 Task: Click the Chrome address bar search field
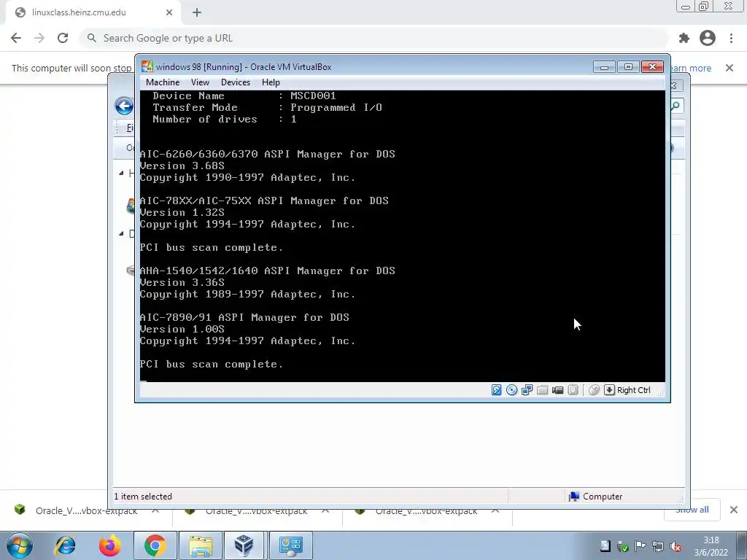pyautogui.click(x=374, y=38)
